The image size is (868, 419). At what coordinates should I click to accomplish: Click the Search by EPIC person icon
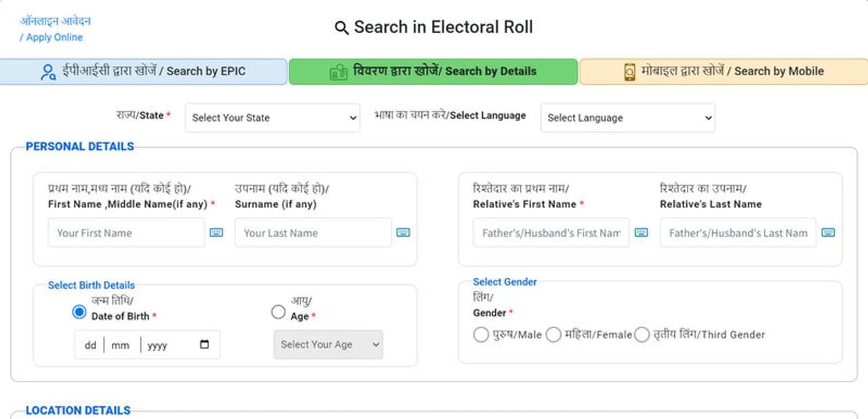point(48,72)
